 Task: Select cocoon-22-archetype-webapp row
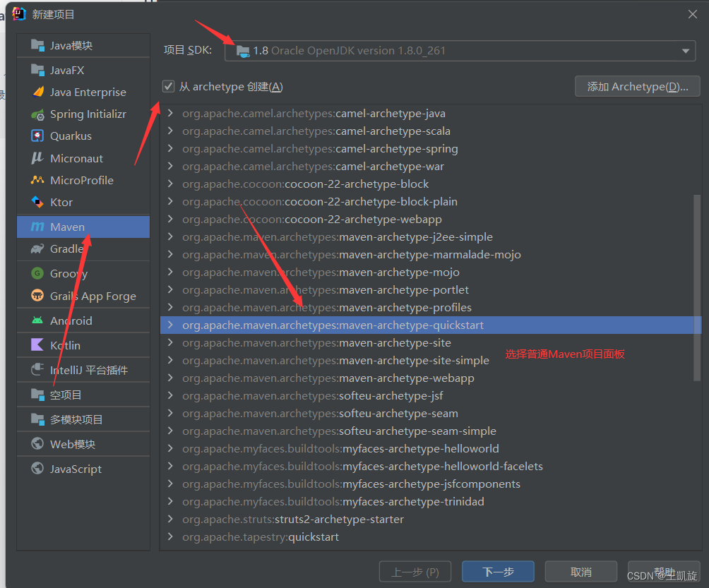tap(431, 219)
